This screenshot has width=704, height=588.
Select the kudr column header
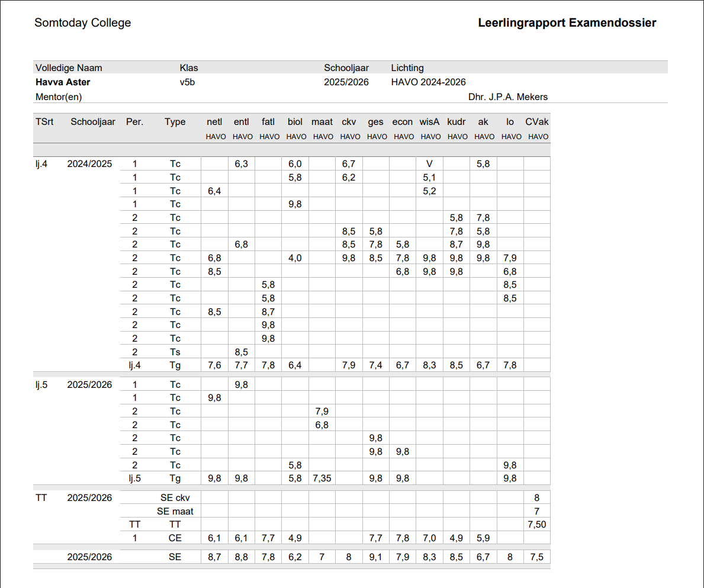tap(457, 122)
